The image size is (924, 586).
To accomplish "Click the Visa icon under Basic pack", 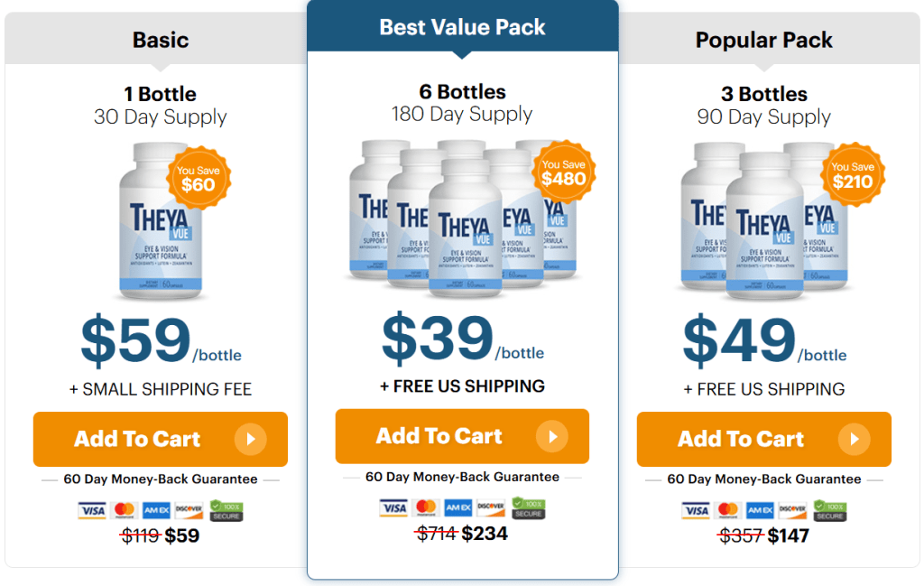I will [x=92, y=511].
